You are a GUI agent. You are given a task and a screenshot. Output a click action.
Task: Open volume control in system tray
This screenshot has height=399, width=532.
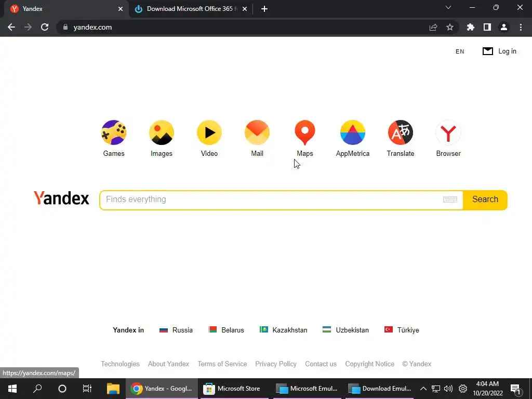[448, 389]
